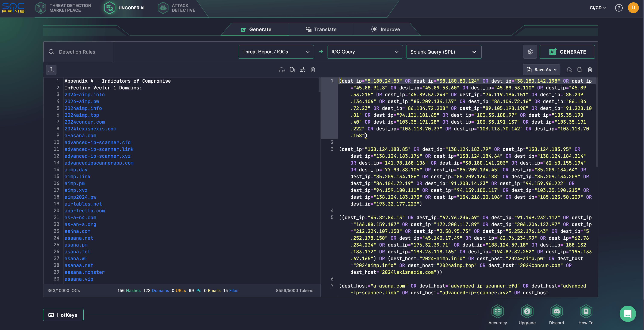This screenshot has width=644, height=330.
Task: Open the HotKeys button
Action: [63, 315]
